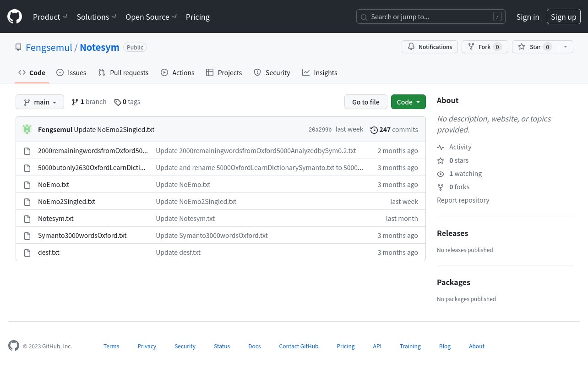588x374 pixels.
Task: Click the Notifications button
Action: click(x=430, y=47)
